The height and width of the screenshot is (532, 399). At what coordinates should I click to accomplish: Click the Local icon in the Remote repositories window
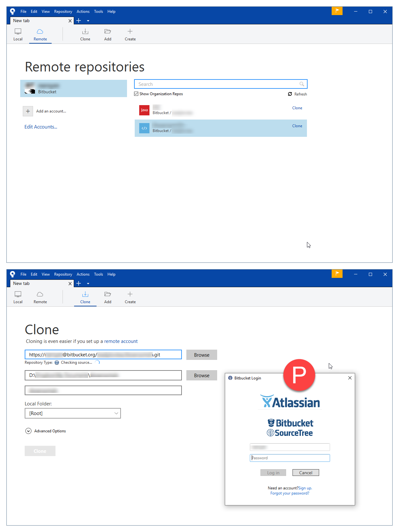pyautogui.click(x=18, y=32)
